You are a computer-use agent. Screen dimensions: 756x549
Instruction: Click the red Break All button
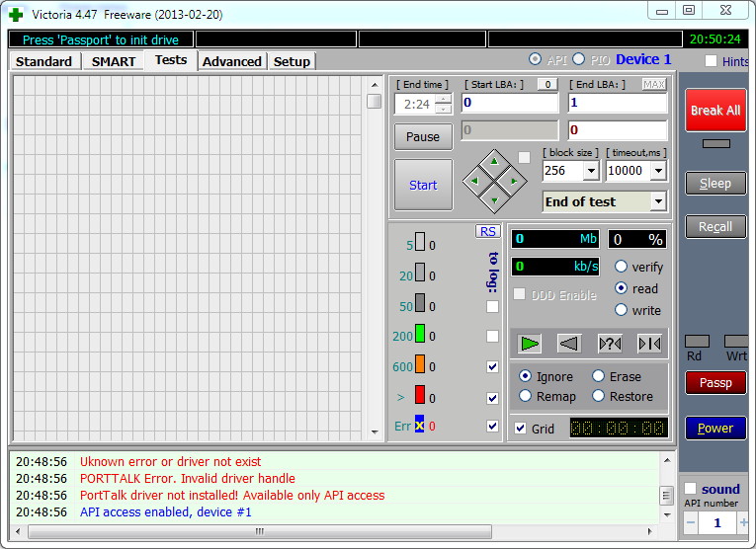pos(715,111)
